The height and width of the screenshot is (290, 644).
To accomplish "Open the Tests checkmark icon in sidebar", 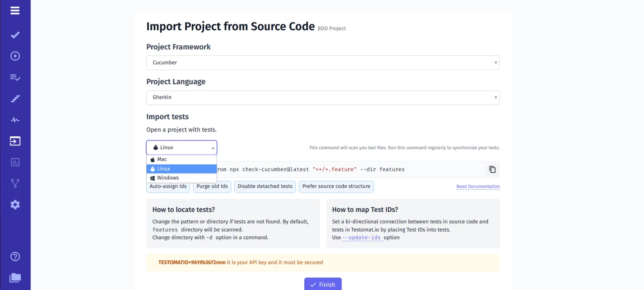I will 15,35.
